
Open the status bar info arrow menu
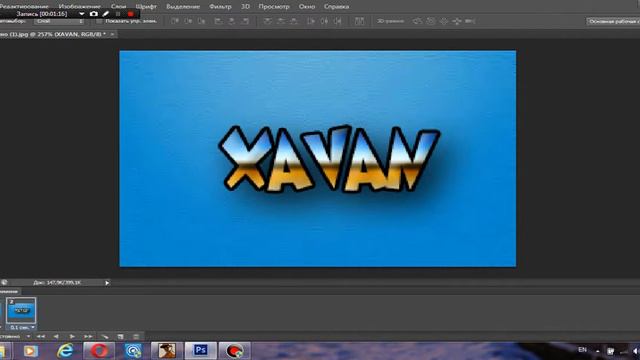(x=107, y=282)
